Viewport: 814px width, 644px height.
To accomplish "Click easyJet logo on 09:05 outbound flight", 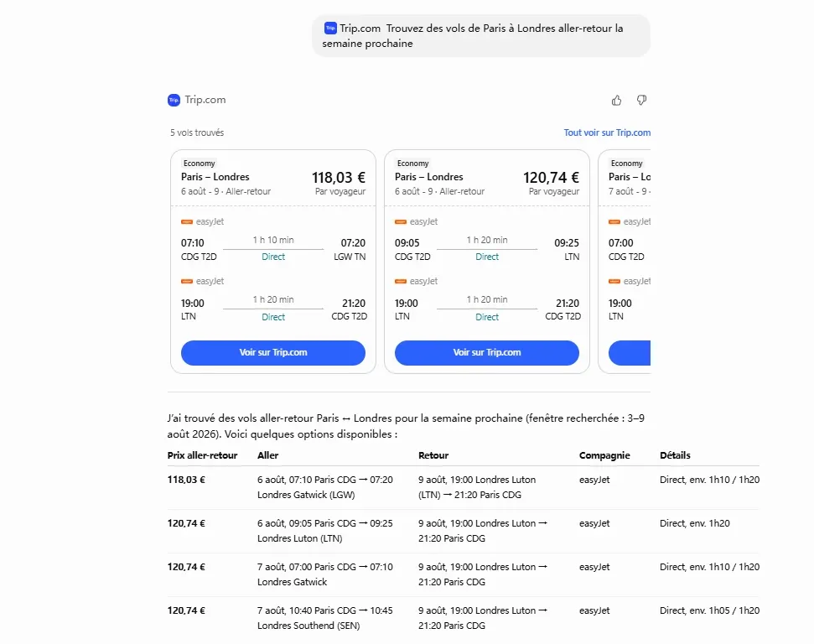I will pos(401,221).
